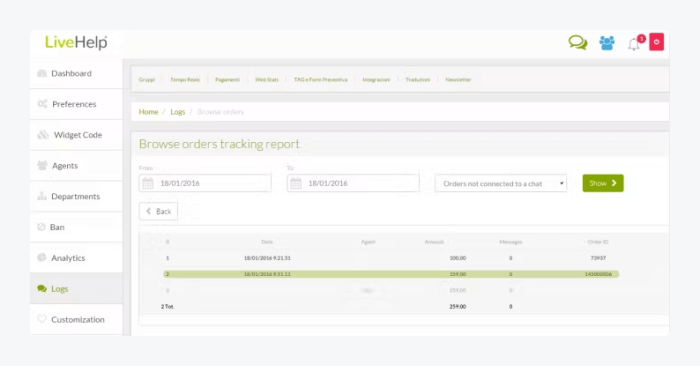The height and width of the screenshot is (366, 700).
Task: Select Logs in the sidebar
Action: pyautogui.click(x=76, y=289)
